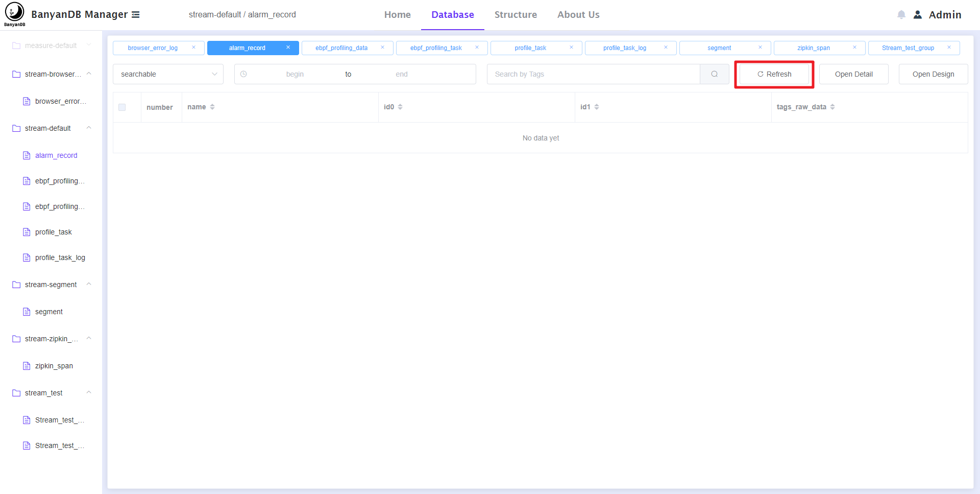980x494 pixels.
Task: Focus the Search by Tags input
Action: (x=593, y=74)
